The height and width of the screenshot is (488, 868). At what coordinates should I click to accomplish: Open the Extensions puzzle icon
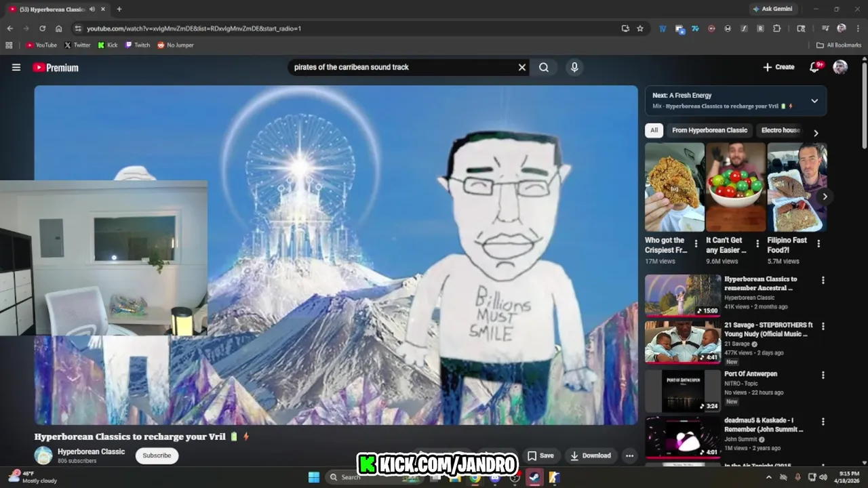(777, 28)
